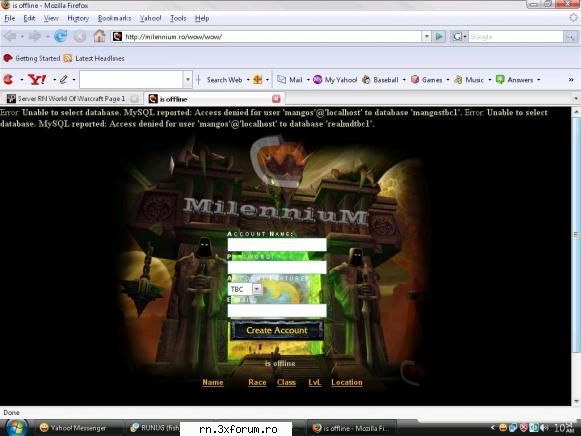Click the Account Name input field
This screenshot has height=436, width=581.
coord(277,244)
